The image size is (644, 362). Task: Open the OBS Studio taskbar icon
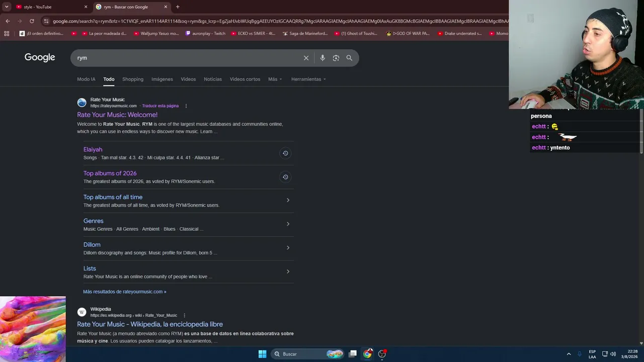pos(382,354)
